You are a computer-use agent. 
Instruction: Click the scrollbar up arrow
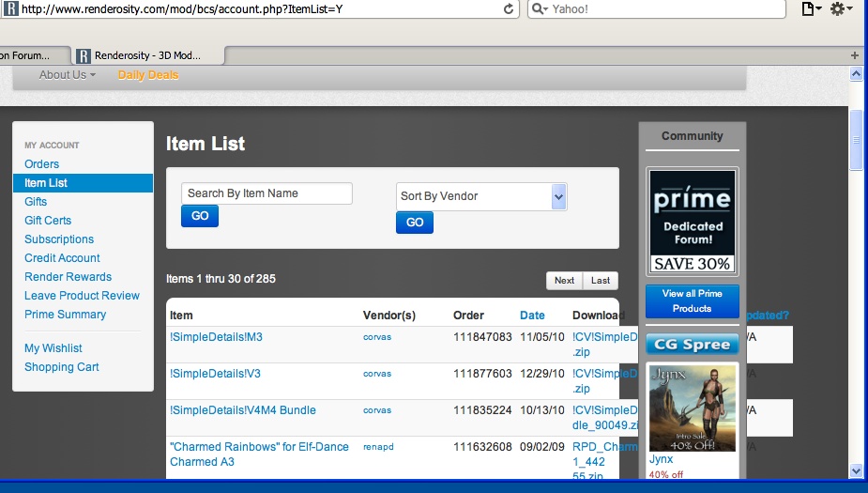856,74
